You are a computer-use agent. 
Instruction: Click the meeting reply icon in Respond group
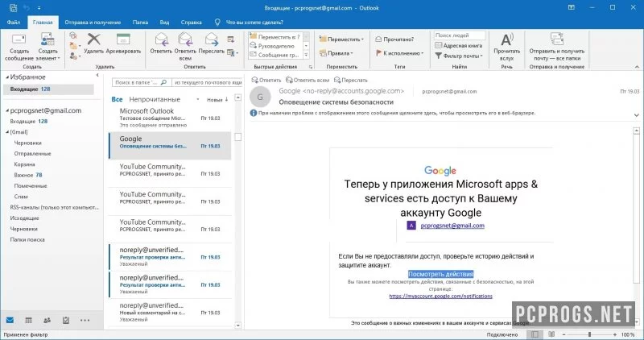pos(230,39)
